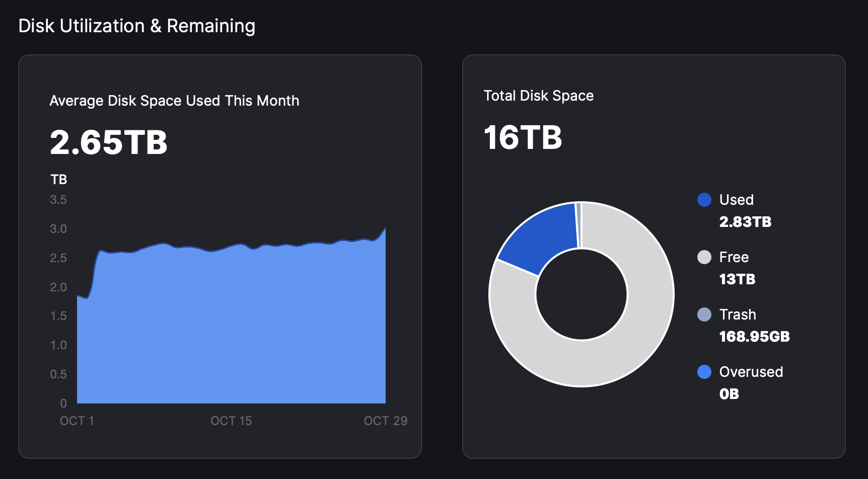Click the Disk Utilization & Remaining heading
Viewport: 868px width, 479px height.
click(137, 26)
